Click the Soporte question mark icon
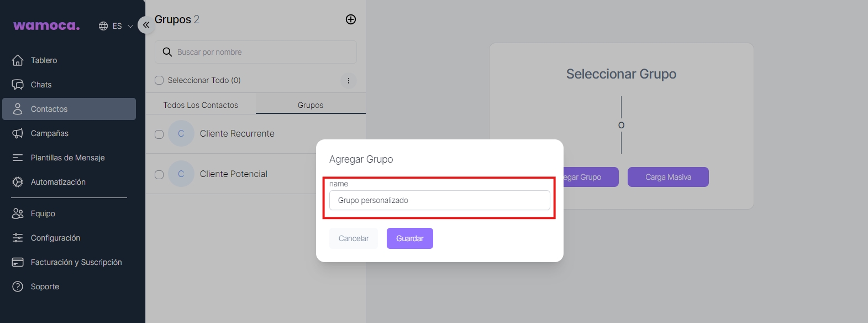Screen dimensions: 868x323 (18, 286)
